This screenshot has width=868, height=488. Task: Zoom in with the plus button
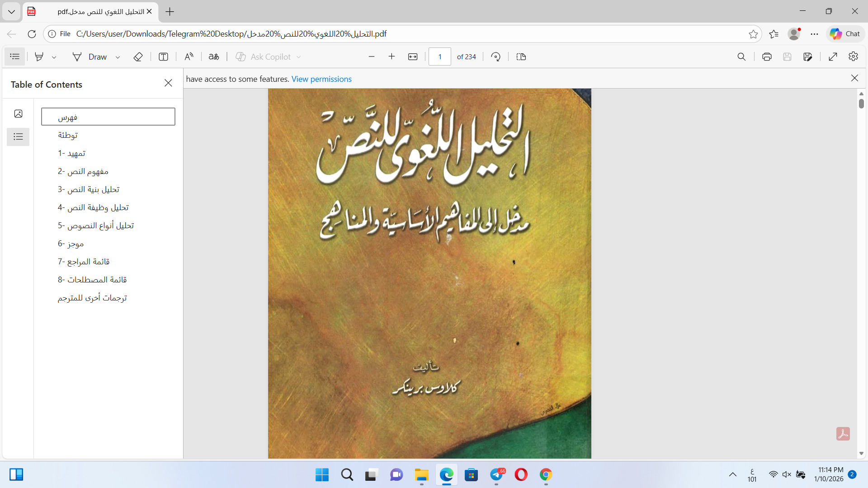point(392,57)
